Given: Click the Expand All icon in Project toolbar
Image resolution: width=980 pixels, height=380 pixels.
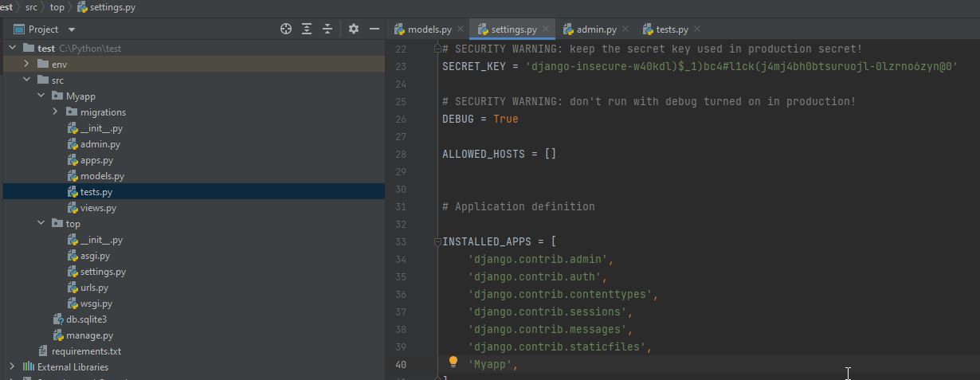Looking at the screenshot, I should click(307, 29).
